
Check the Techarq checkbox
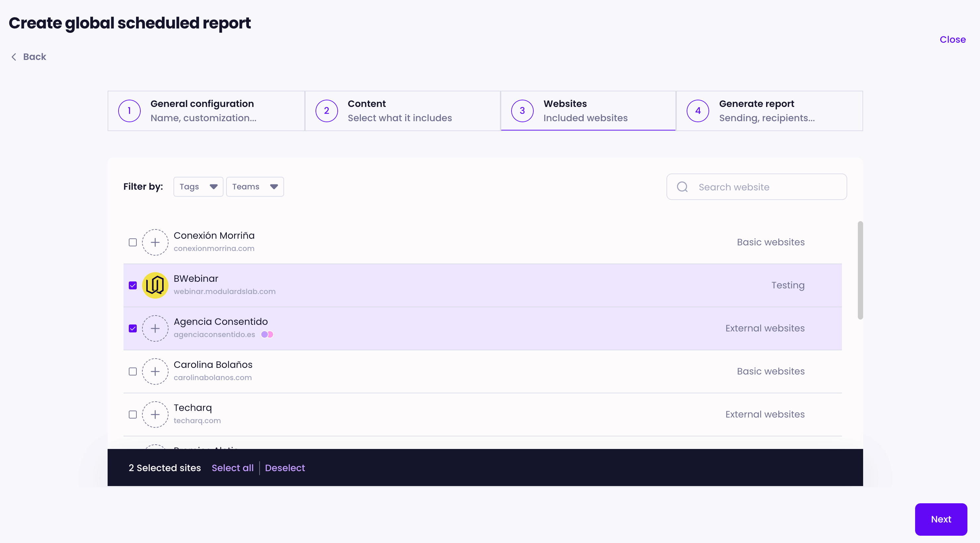(x=132, y=415)
